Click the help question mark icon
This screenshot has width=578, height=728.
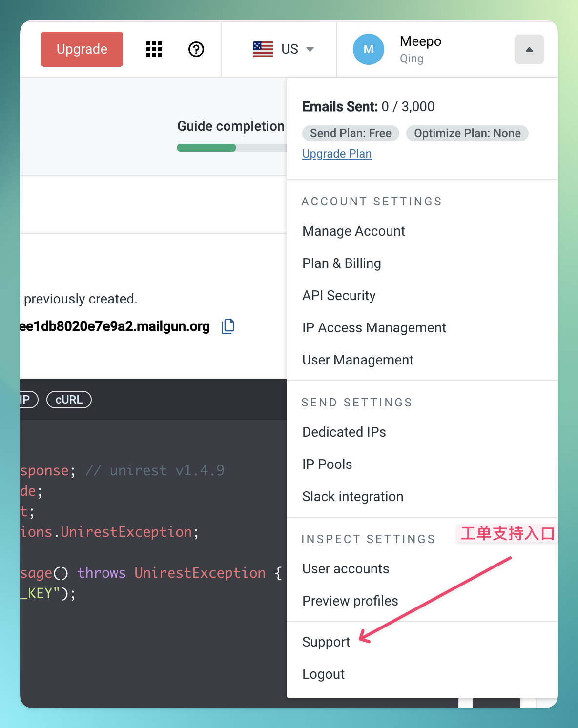196,49
